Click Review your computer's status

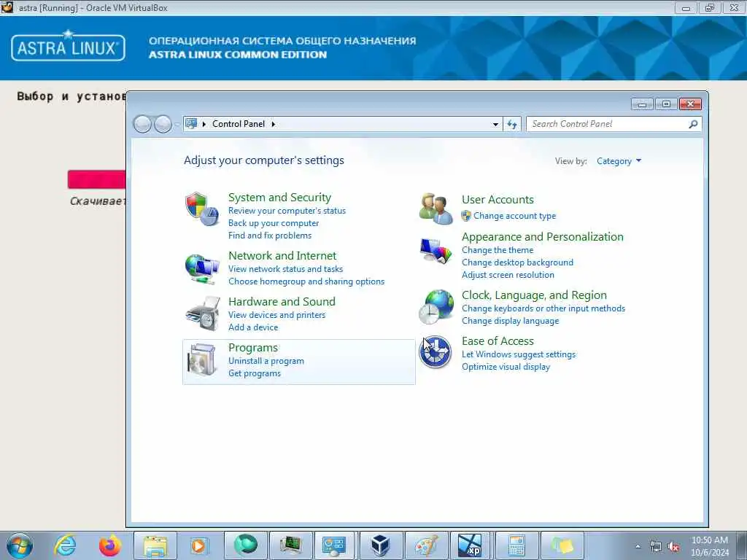coord(287,211)
